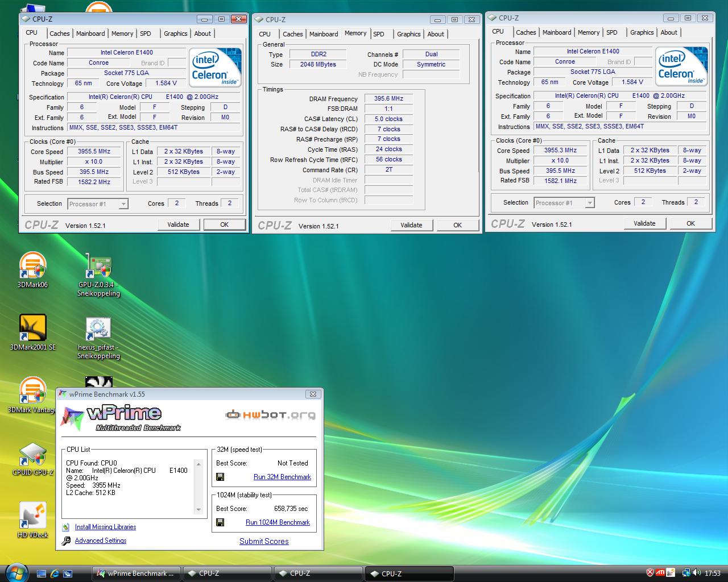Click the wrench icon beside Advanced Settings
Image resolution: width=728 pixels, height=582 pixels.
click(66, 541)
